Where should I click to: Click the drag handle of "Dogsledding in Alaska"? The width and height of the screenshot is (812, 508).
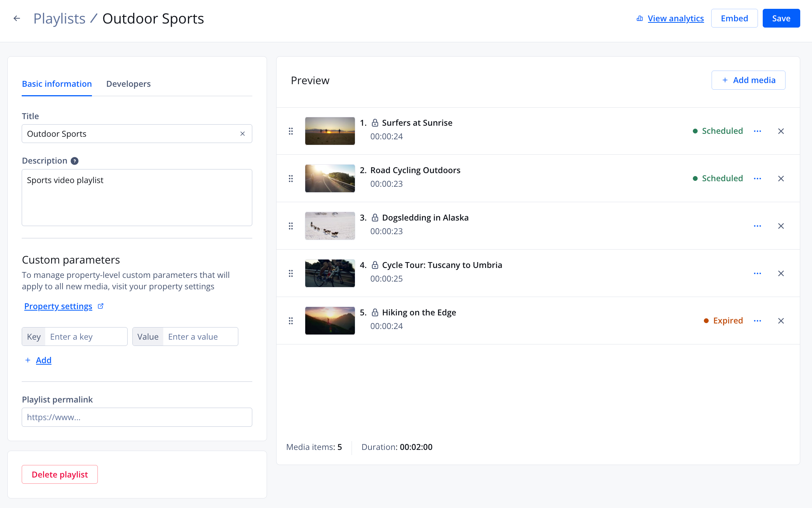(x=291, y=226)
